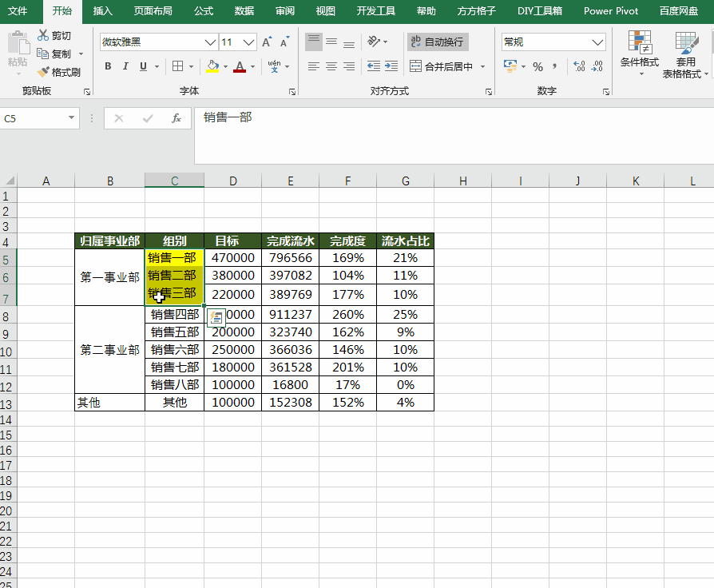This screenshot has height=588, width=714.
Task: Click the Cut (剪切) scissors icon
Action: tap(43, 35)
